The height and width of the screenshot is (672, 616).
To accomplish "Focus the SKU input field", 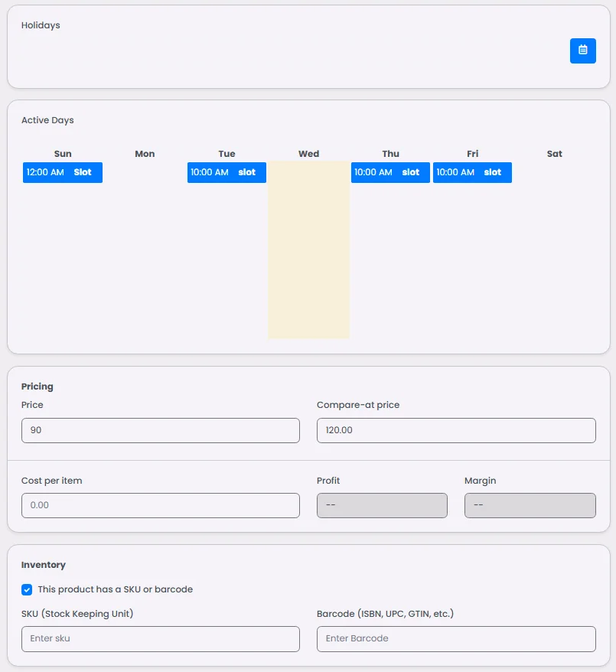I will [x=161, y=638].
